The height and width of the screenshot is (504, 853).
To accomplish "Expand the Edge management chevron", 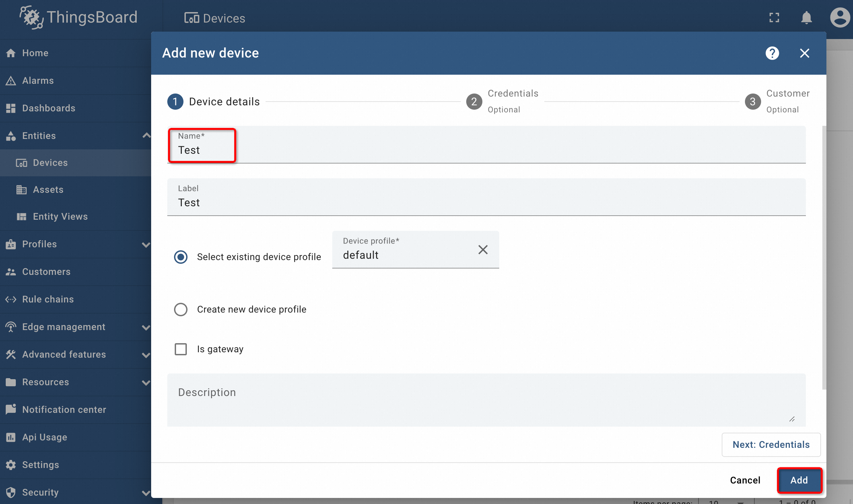I will 146,327.
